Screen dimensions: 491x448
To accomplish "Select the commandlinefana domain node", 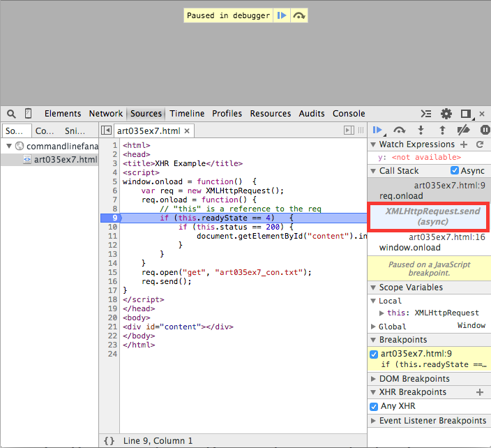I will click(x=62, y=146).
